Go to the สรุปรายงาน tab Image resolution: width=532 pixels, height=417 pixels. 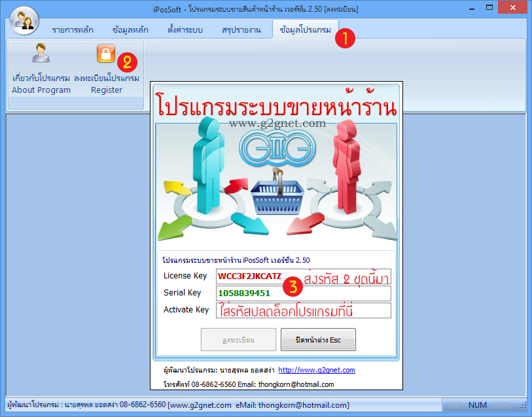pyautogui.click(x=241, y=30)
